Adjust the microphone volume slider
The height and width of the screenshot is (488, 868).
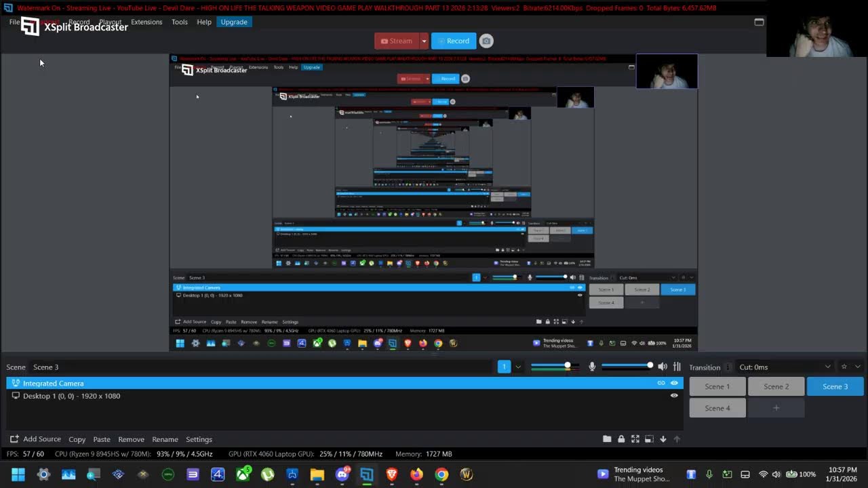555,367
